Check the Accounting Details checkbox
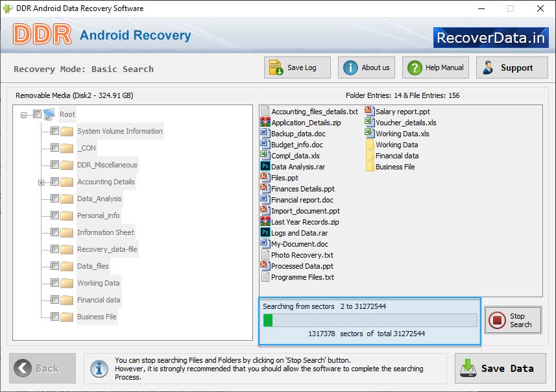Image resolution: width=556 pixels, height=392 pixels. pos(54,182)
